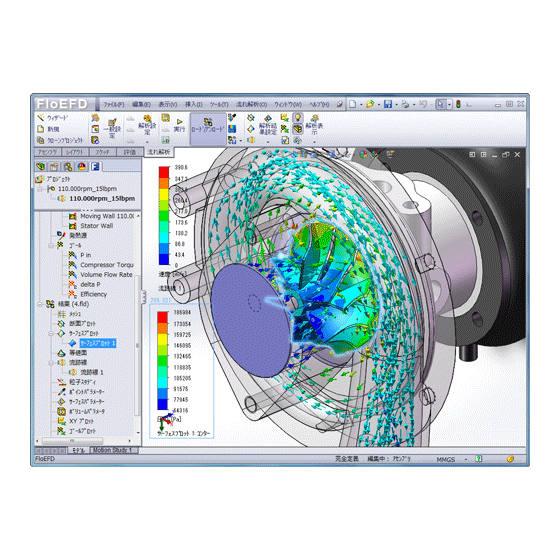This screenshot has height=560, width=560.
Task: Open the 解析表示 dropdown arrow
Action: coord(314,141)
